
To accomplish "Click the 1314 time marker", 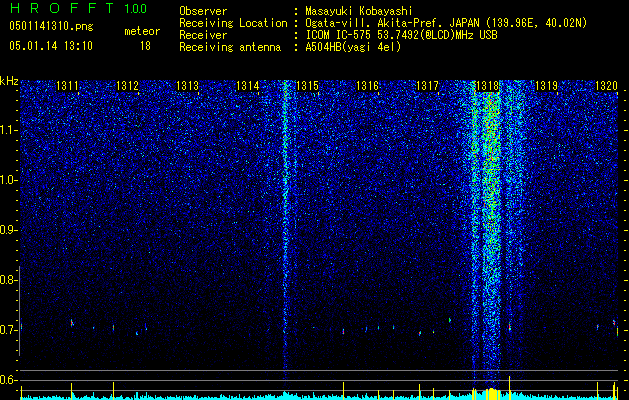I will (247, 85).
